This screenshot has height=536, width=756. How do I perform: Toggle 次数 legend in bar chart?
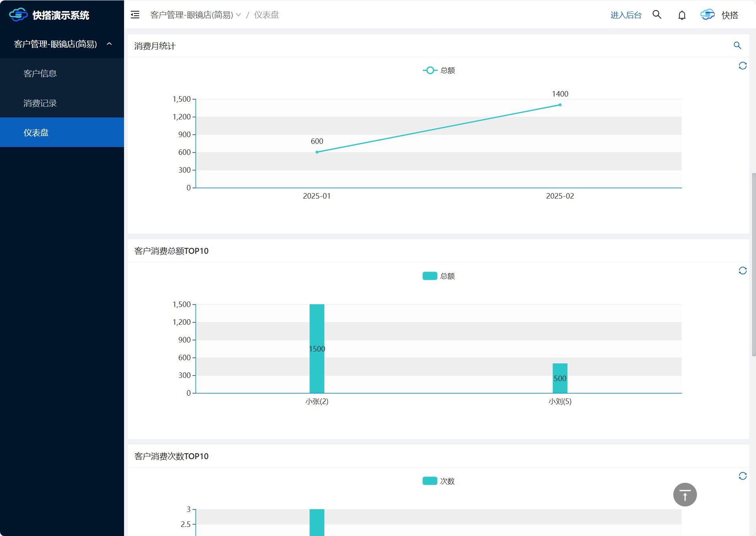[439, 481]
